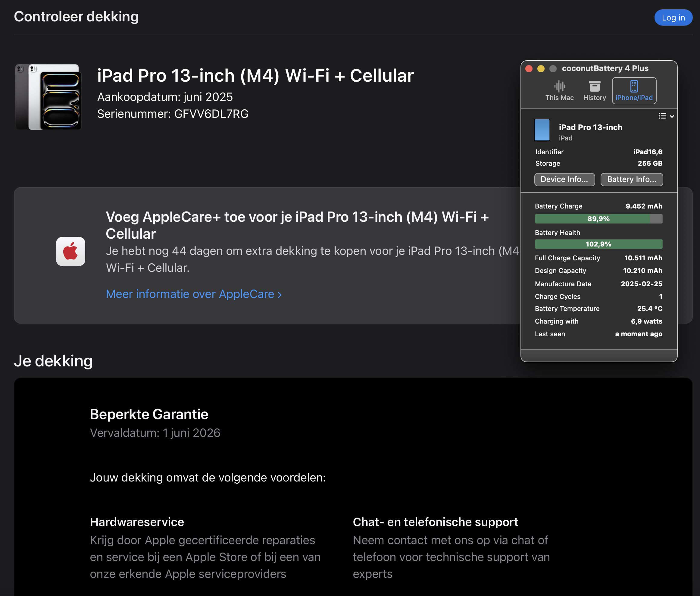Click the Je dekking section heading

click(x=53, y=361)
